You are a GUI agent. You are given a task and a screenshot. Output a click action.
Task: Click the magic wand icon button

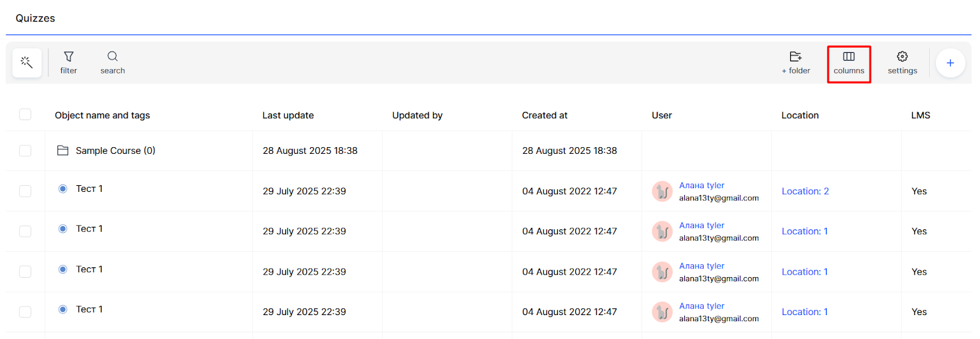tap(26, 63)
